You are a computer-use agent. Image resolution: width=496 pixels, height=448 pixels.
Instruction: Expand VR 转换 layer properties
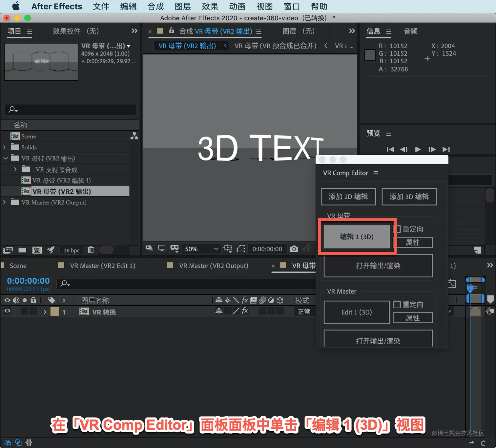[x=45, y=312]
